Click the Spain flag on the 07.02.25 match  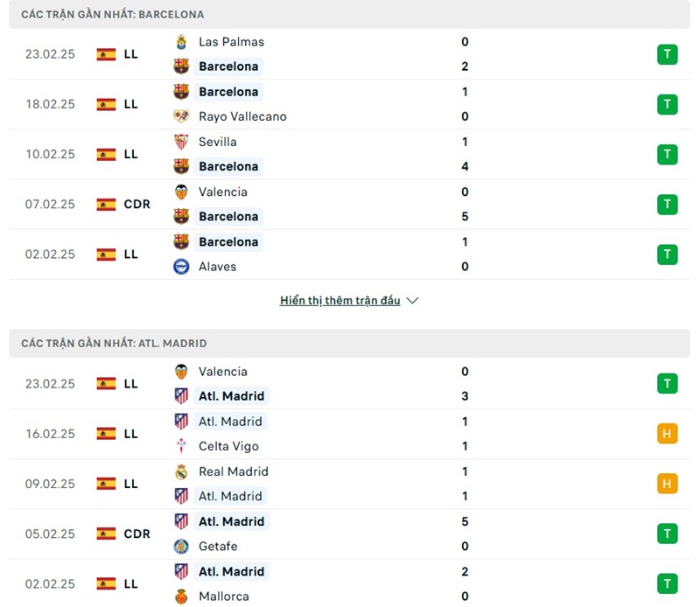coord(107,205)
